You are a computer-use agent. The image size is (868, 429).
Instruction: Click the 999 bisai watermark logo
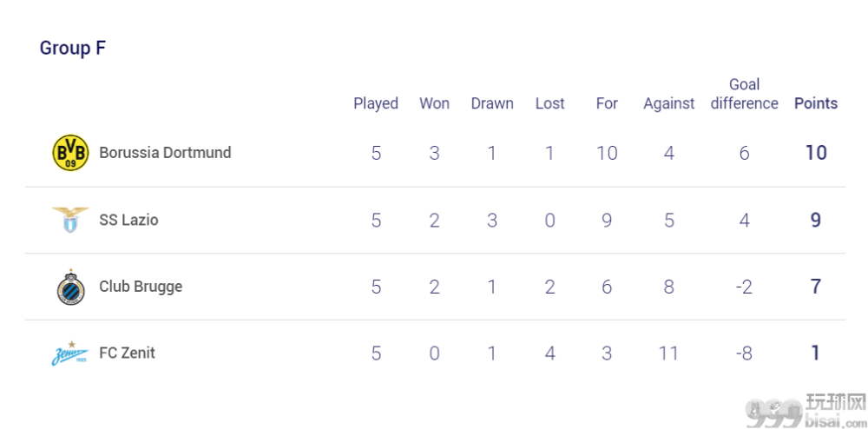(x=805, y=412)
